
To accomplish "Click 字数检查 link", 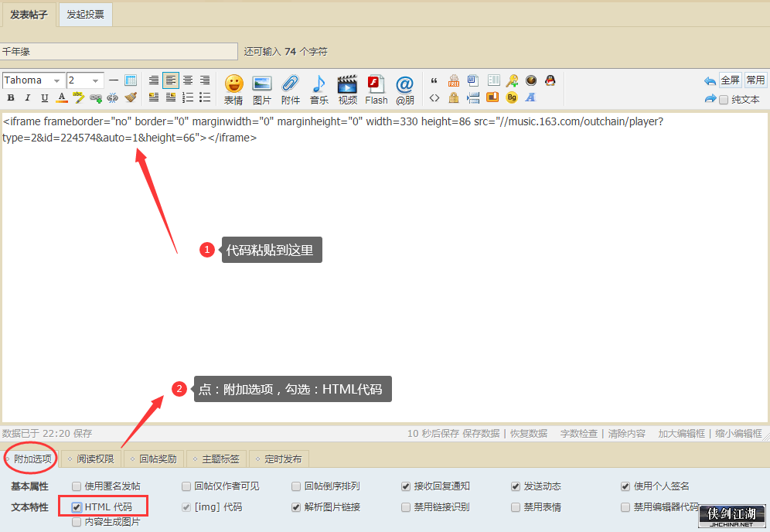I will [579, 433].
